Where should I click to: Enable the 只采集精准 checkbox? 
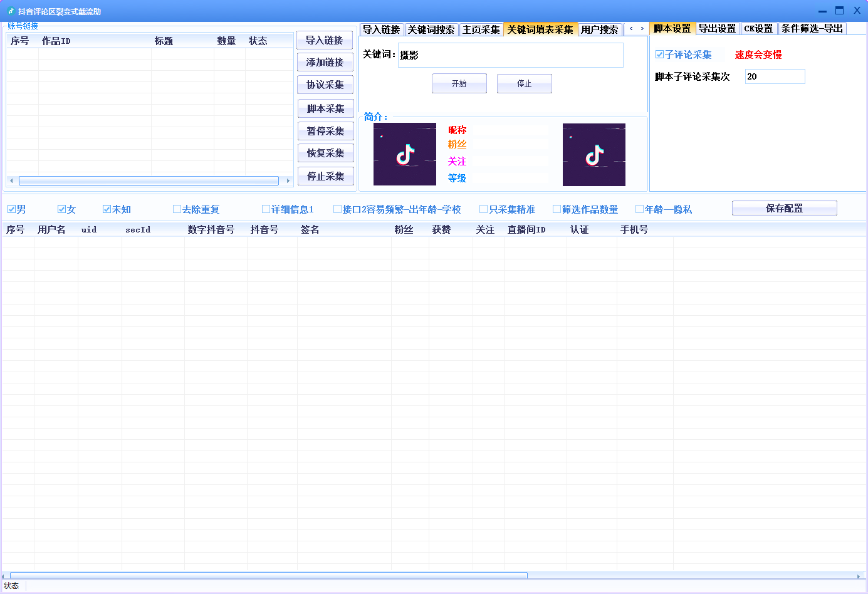coord(483,209)
